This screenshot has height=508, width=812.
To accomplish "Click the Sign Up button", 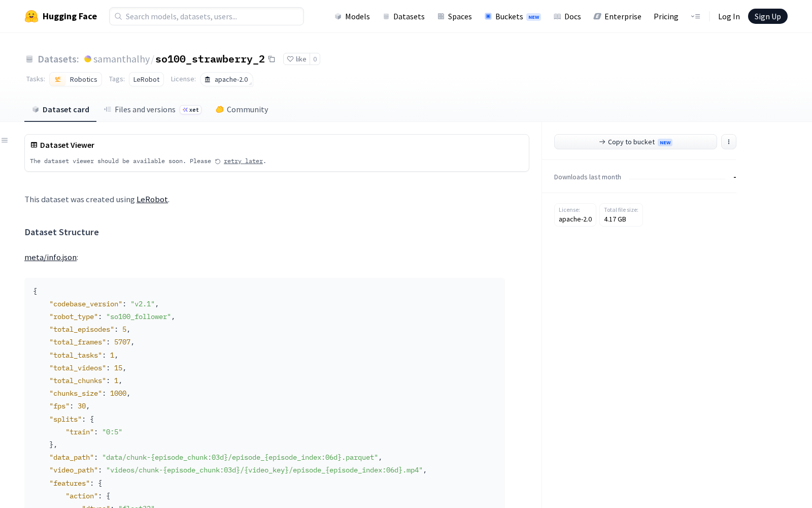I will 767,16.
